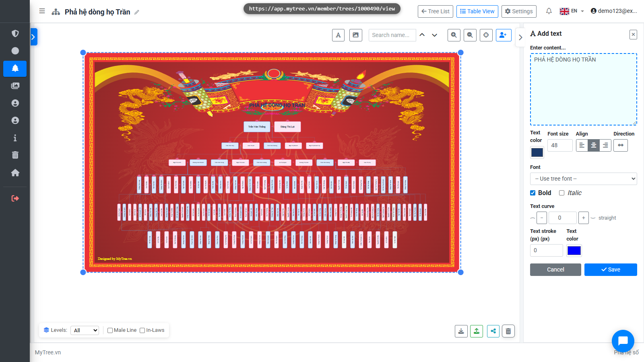Screen dimensions: 644x362
Task: Click the Enter content text area
Action: point(584,89)
